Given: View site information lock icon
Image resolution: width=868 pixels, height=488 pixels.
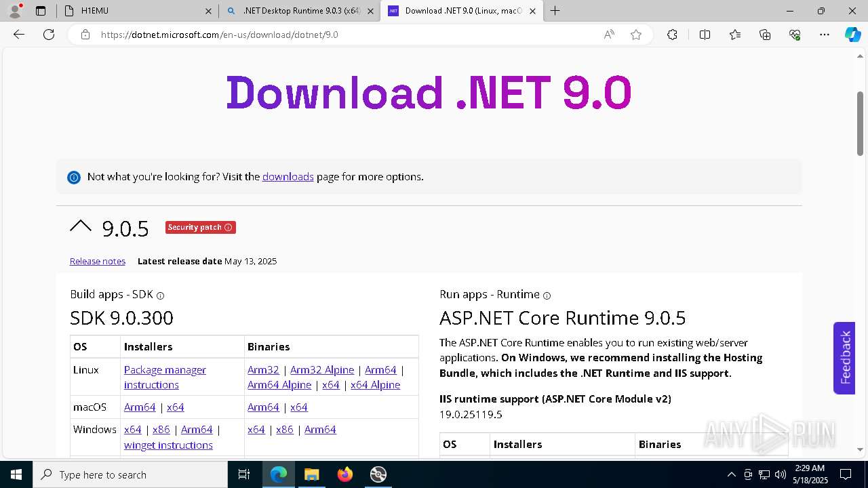Looking at the screenshot, I should point(85,35).
